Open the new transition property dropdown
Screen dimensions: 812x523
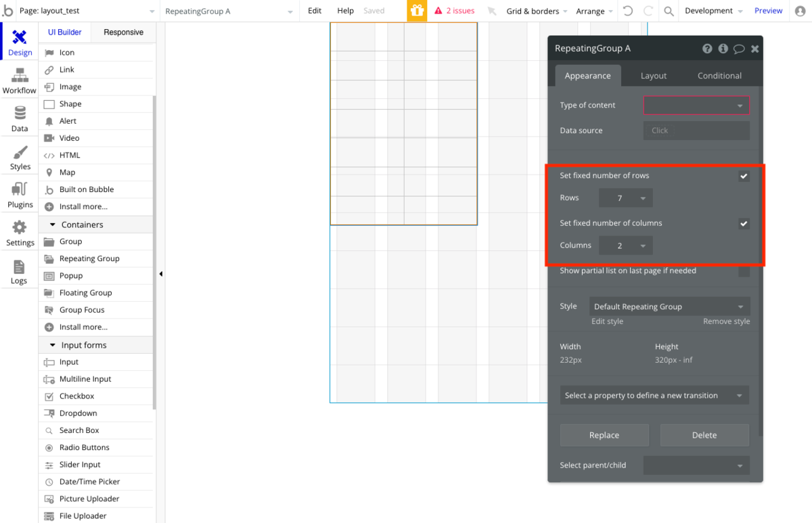654,395
